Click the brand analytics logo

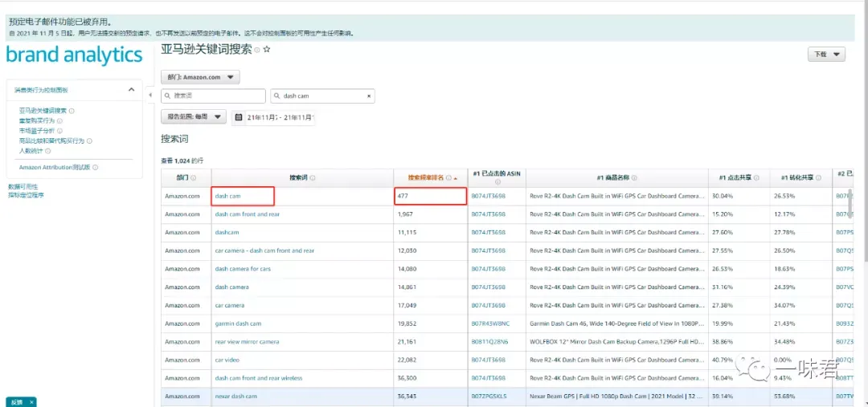point(74,55)
